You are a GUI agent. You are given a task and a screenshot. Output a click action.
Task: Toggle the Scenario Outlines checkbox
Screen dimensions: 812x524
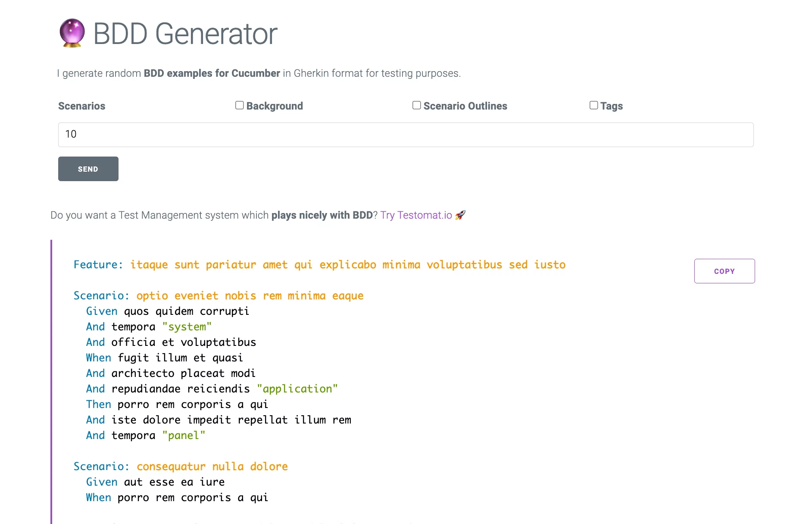(417, 105)
